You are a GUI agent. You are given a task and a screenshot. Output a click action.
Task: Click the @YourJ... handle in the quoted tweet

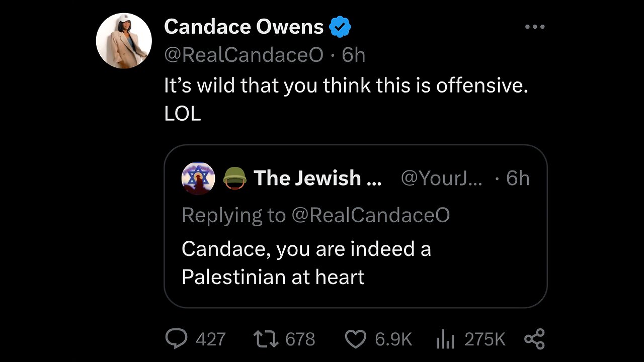[441, 178]
